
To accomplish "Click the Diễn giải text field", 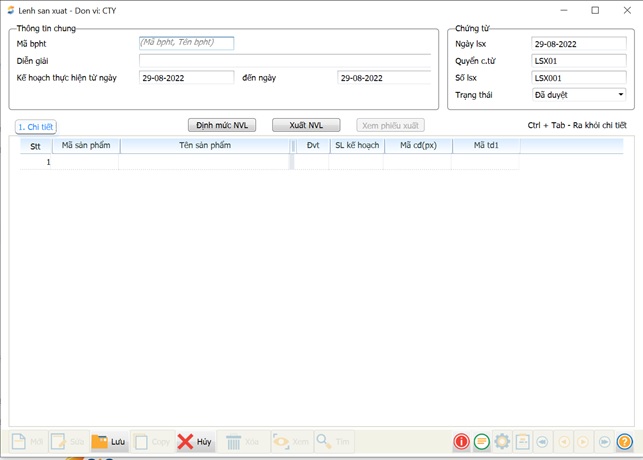I will (285, 60).
